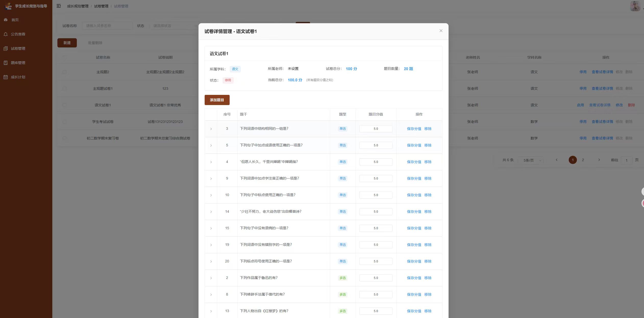This screenshot has height=318, width=644.
Task: Close the 试卷详情管理 dialog
Action: click(441, 31)
